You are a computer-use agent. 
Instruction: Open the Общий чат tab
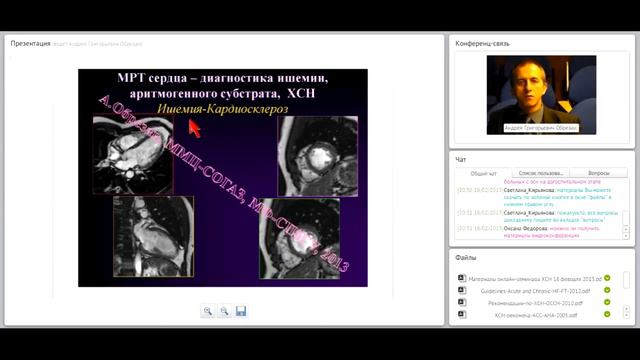(x=483, y=173)
